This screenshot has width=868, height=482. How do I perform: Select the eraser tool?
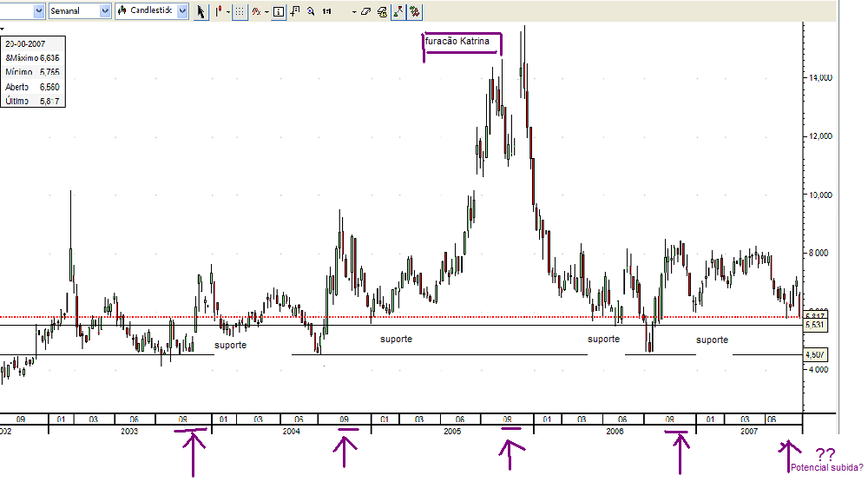point(365,11)
